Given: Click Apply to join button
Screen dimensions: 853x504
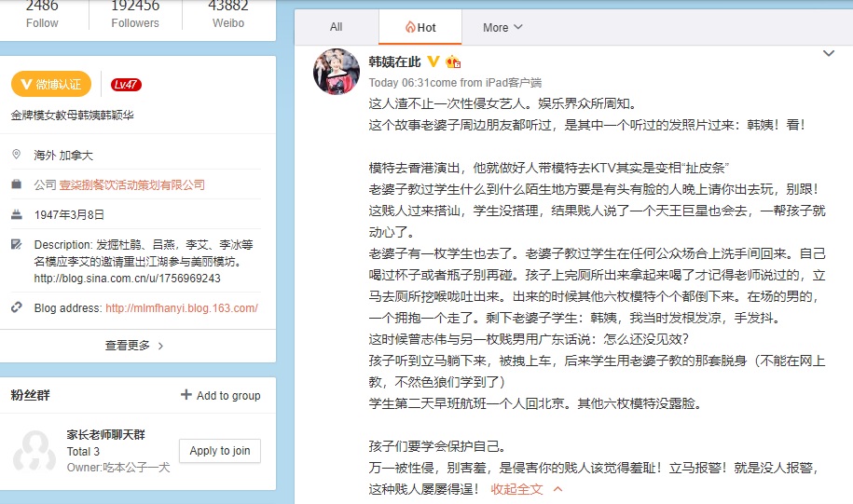Looking at the screenshot, I should tap(220, 451).
